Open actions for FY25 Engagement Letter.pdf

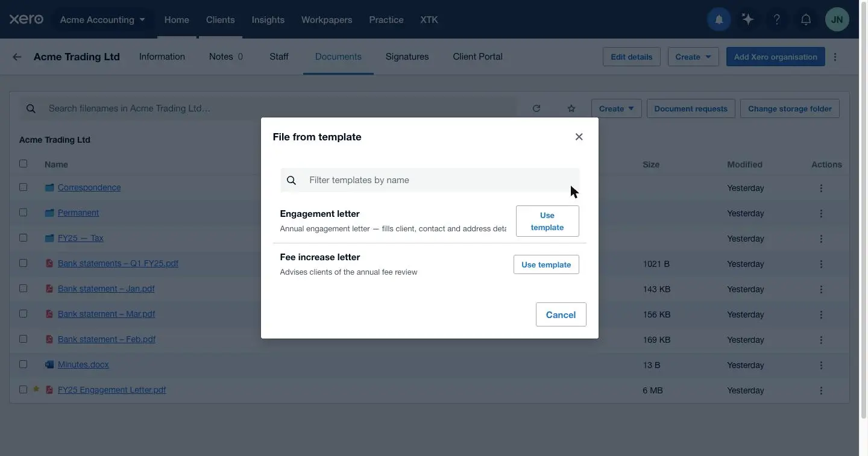click(x=821, y=390)
